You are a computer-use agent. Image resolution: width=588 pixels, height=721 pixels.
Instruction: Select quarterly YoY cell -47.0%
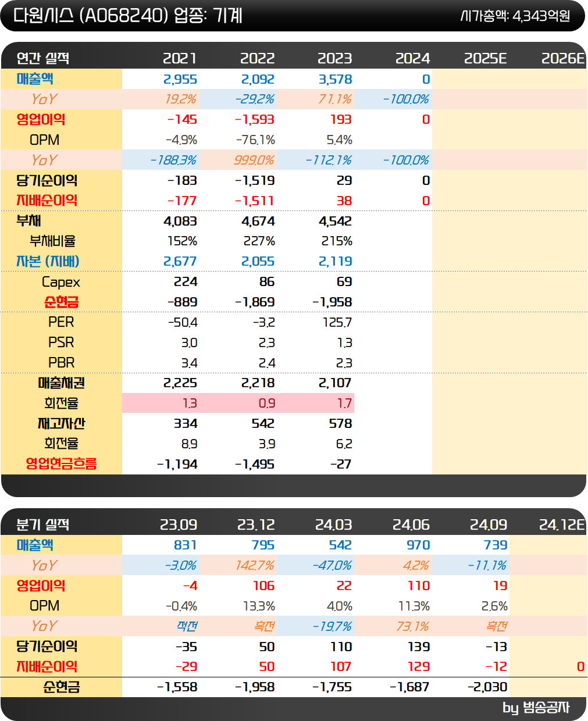click(332, 566)
